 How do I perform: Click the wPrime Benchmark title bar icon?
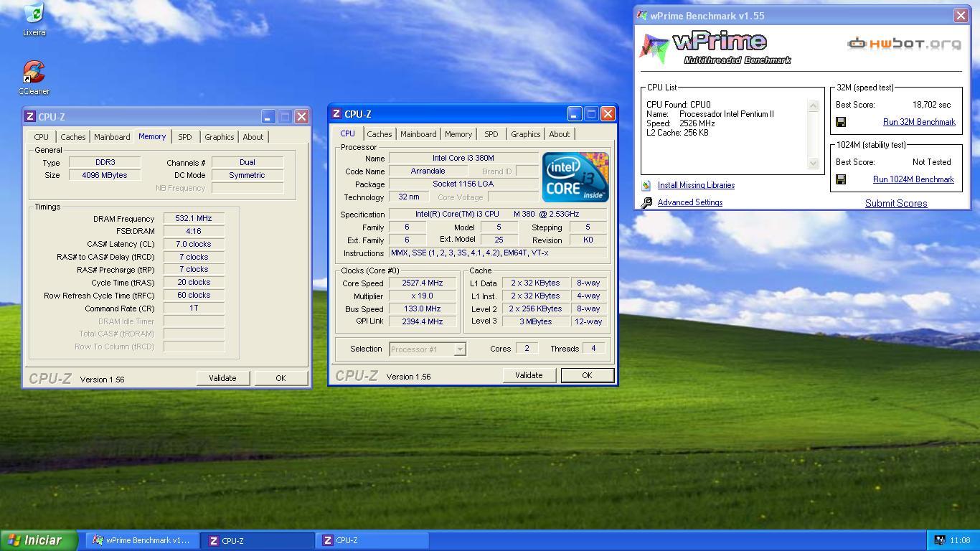click(643, 15)
